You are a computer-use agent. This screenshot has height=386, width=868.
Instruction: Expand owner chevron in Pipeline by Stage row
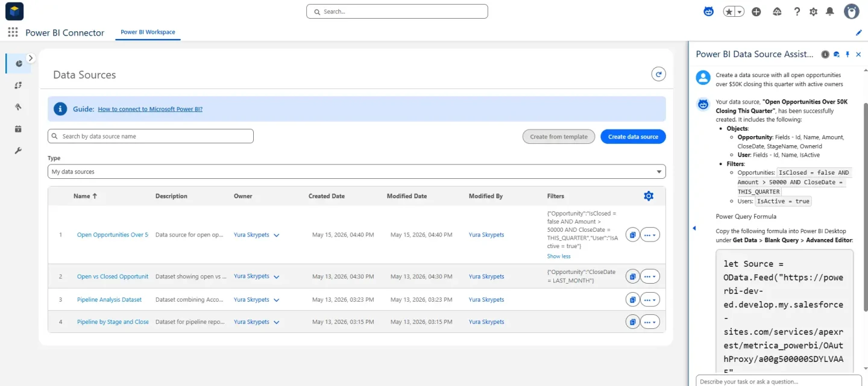coord(277,322)
